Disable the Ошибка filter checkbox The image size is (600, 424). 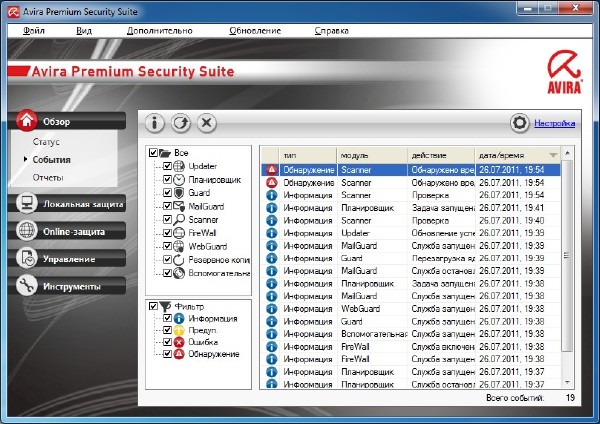[x=167, y=341]
